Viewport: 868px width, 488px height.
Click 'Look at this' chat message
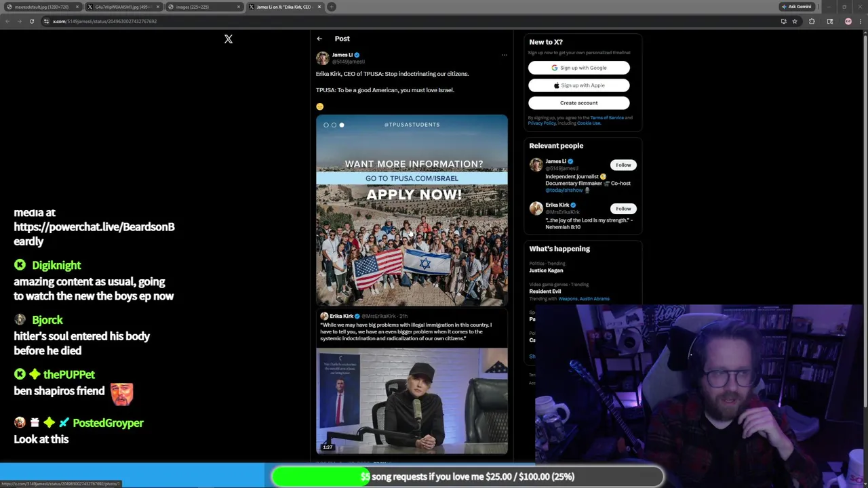41,439
